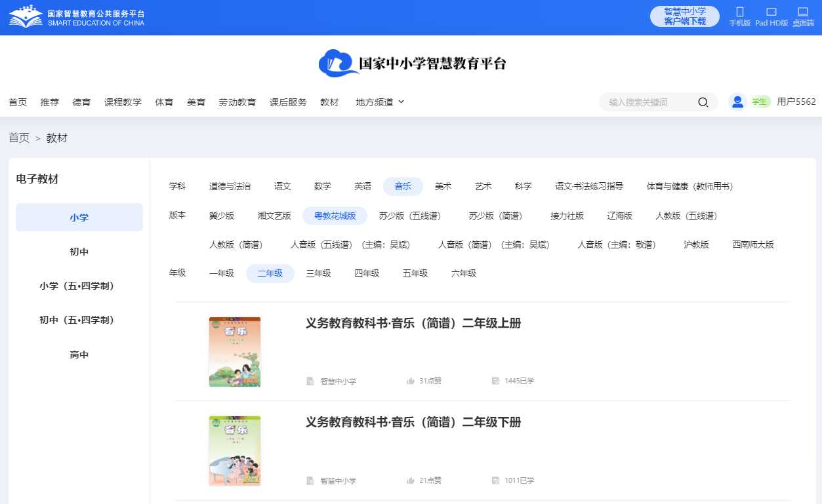Click the like icon for 二年级上册

pos(411,381)
